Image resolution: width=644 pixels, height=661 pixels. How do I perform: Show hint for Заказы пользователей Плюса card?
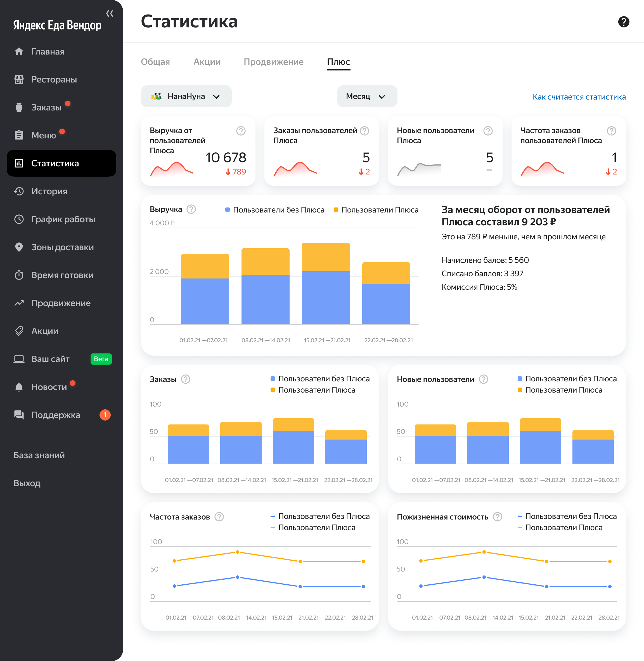click(364, 131)
